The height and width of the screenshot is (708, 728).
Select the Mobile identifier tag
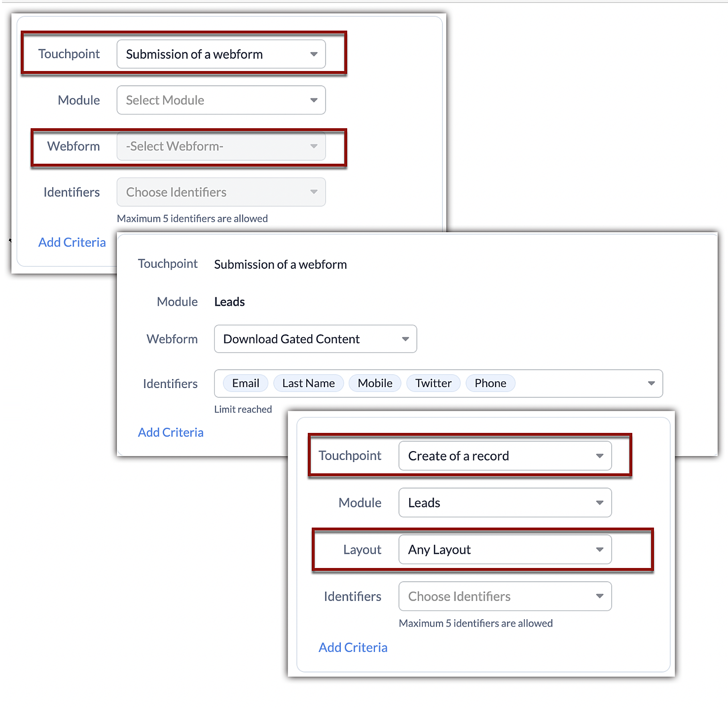(375, 384)
